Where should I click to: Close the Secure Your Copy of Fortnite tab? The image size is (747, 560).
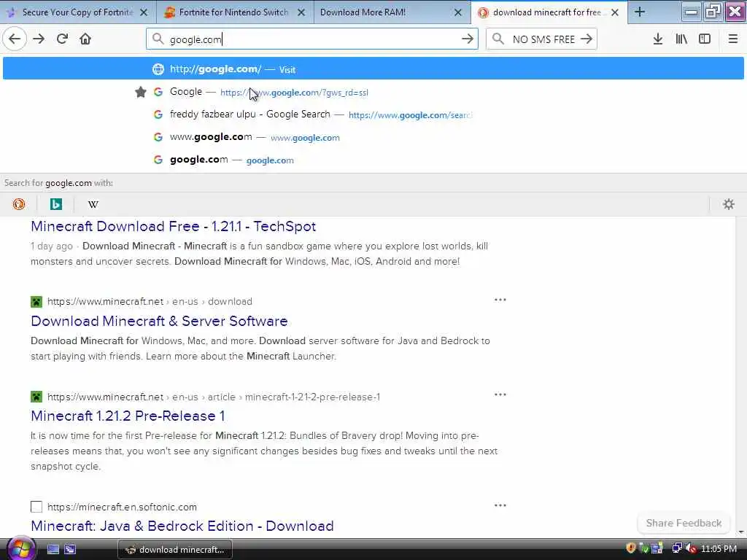tap(144, 12)
